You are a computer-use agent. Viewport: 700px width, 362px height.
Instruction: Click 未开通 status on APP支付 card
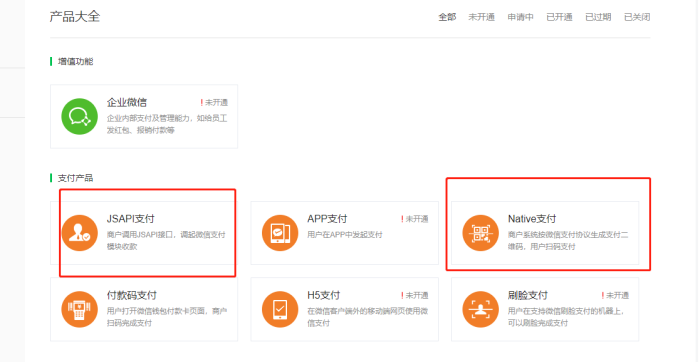click(415, 219)
